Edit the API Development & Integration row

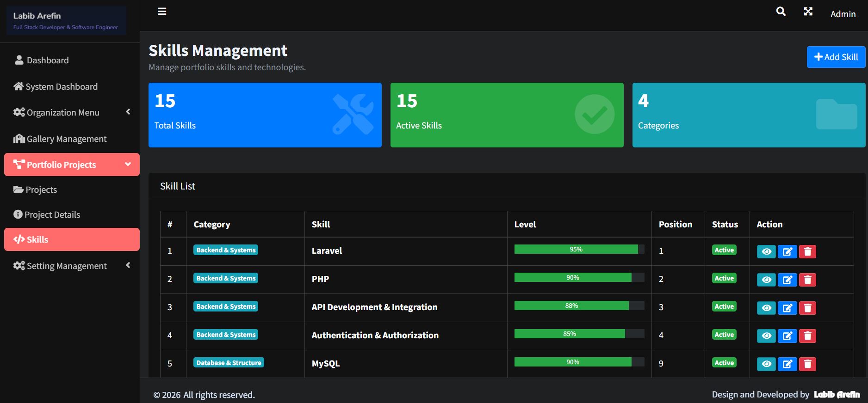(x=787, y=308)
